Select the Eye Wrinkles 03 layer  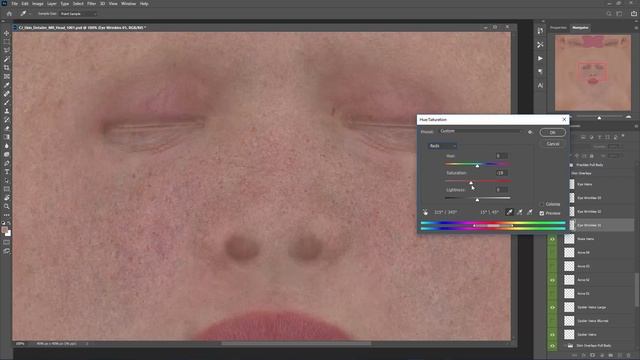point(602,198)
